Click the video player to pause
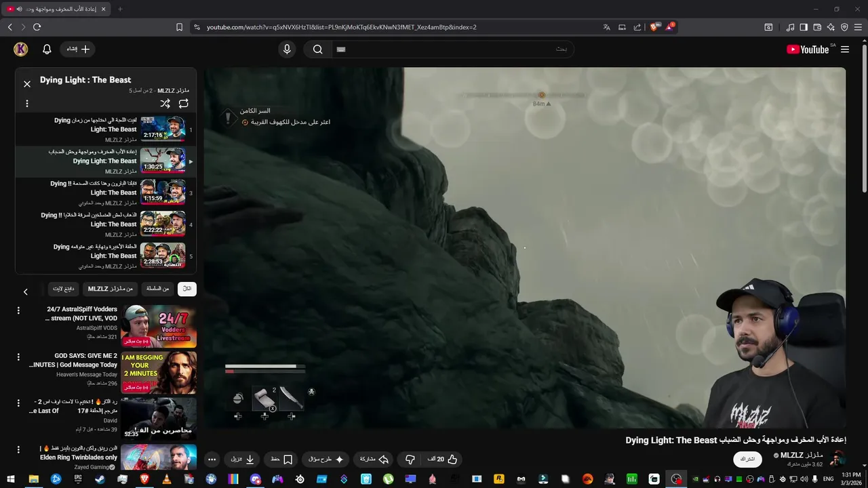This screenshot has height=488, width=868. point(525,248)
